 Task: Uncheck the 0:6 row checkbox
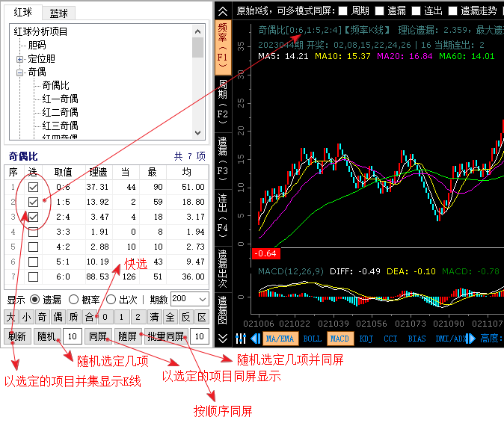coord(33,187)
